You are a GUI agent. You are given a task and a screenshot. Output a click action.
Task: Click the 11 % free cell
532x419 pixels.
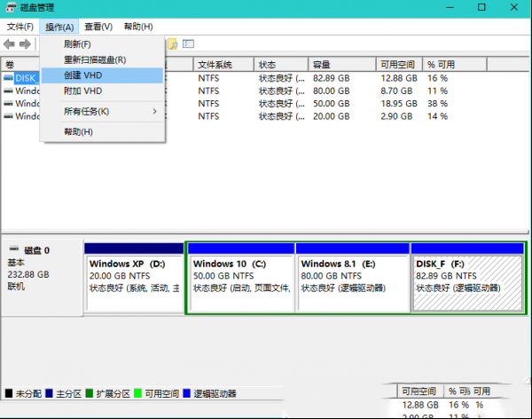pos(437,91)
